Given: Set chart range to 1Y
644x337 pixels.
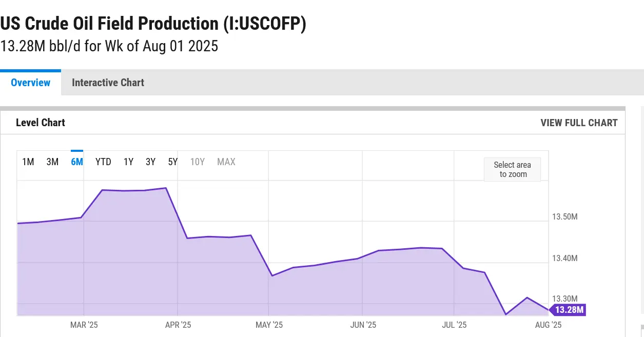Looking at the screenshot, I should click(x=128, y=162).
